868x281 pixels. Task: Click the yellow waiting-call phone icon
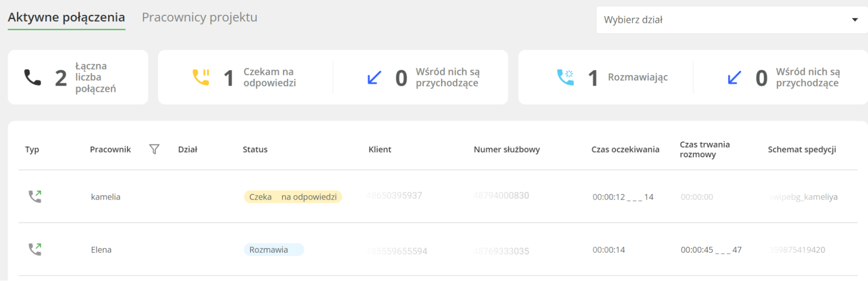click(x=201, y=77)
